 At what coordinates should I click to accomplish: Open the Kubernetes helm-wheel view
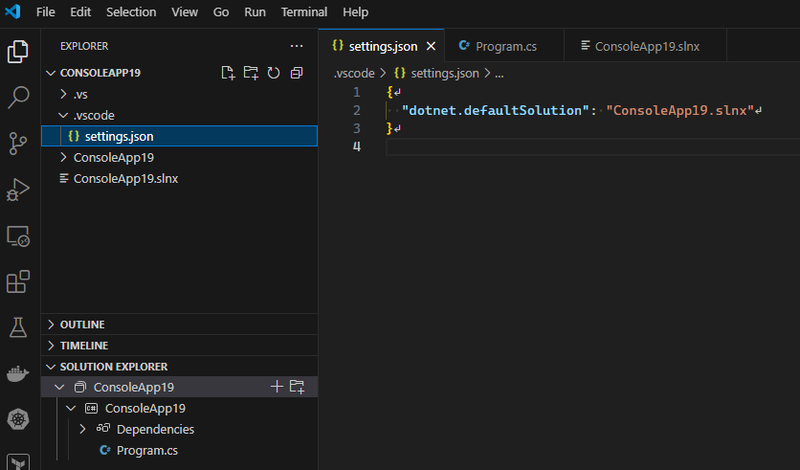[18, 419]
